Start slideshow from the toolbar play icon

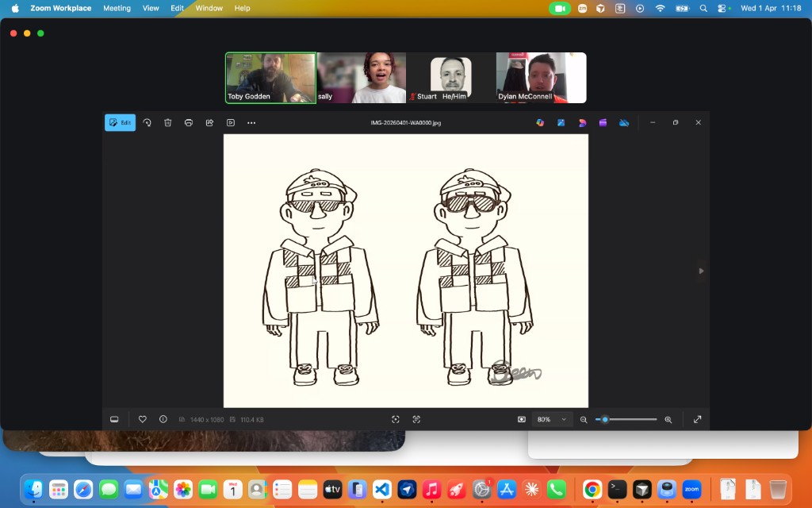coord(231,123)
